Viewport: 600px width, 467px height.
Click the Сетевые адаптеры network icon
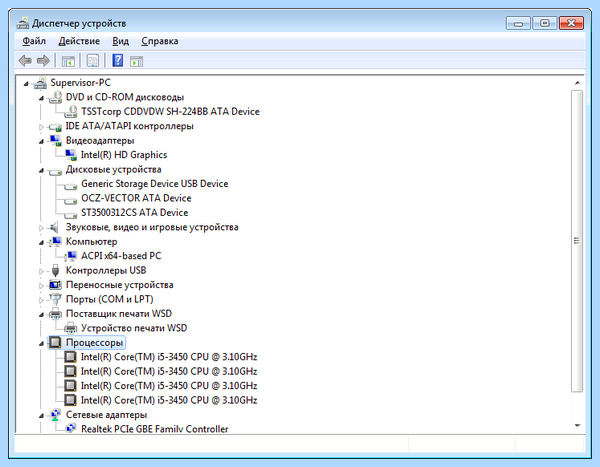pyautogui.click(x=55, y=414)
